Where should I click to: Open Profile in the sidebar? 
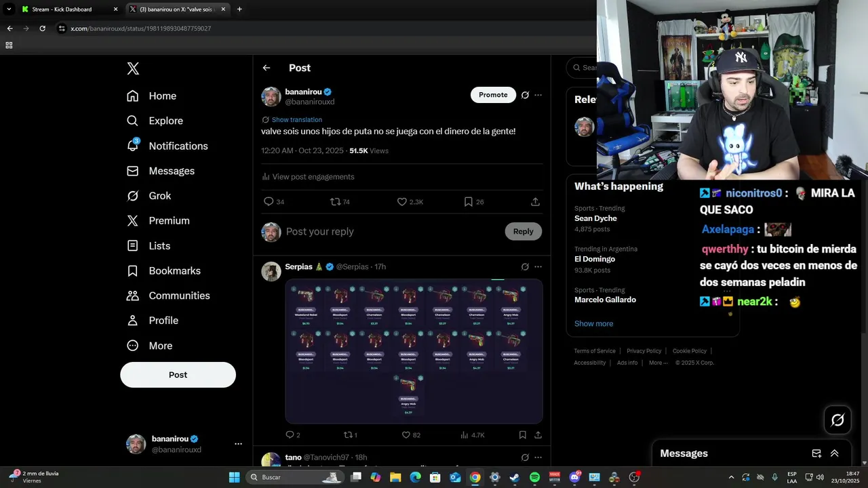pyautogui.click(x=153, y=321)
